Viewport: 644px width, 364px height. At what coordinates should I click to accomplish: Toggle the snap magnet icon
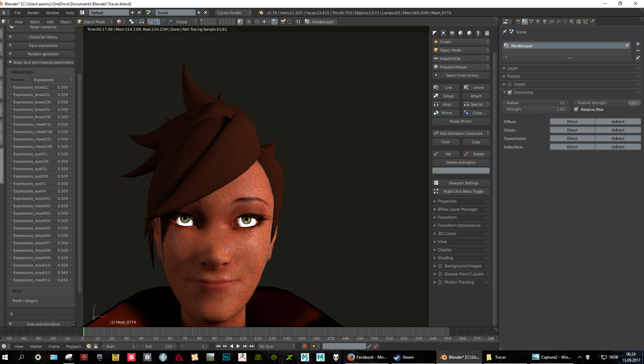(x=257, y=22)
